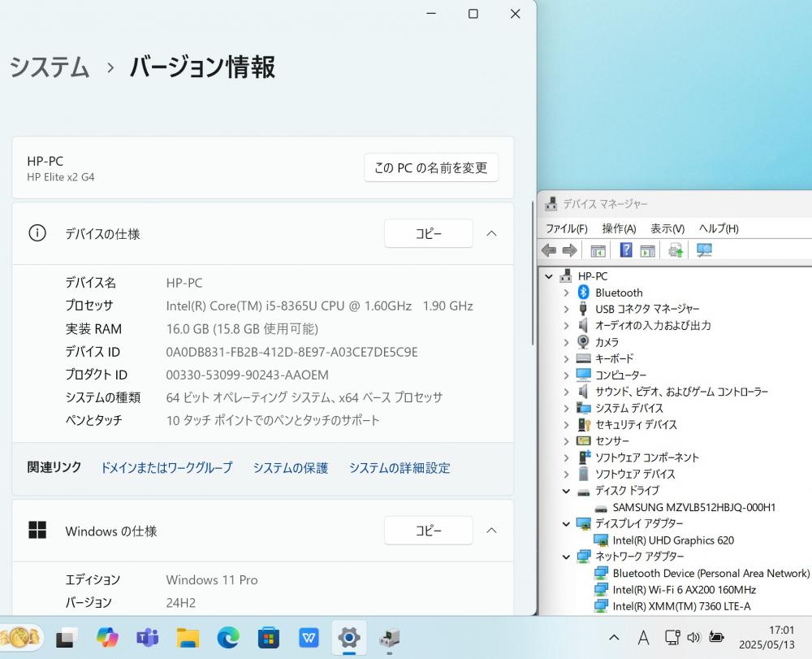The width and height of the screenshot is (812, 659).
Task: Launch Microsoft Edge from the taskbar
Action: pyautogui.click(x=228, y=637)
